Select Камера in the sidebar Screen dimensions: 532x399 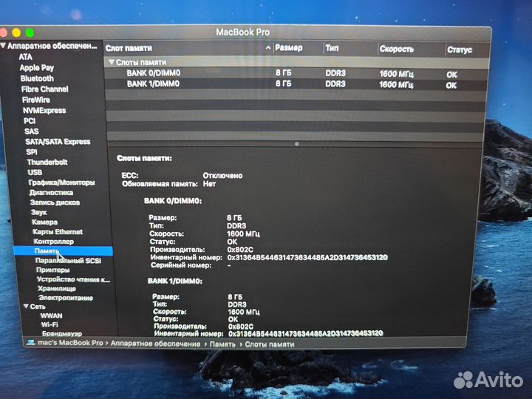pos(44,222)
